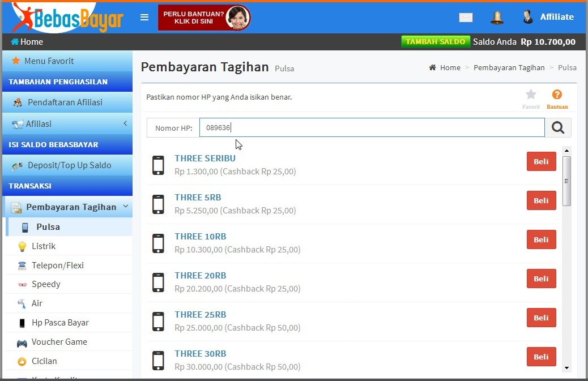Viewport: 588px width, 381px height.
Task: Click the Favorit star icon
Action: pyautogui.click(x=531, y=94)
